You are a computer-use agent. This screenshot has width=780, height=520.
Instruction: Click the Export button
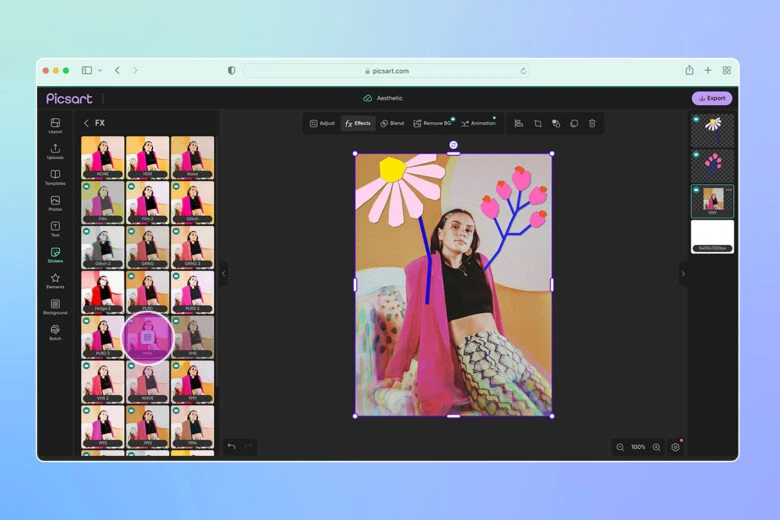(712, 98)
